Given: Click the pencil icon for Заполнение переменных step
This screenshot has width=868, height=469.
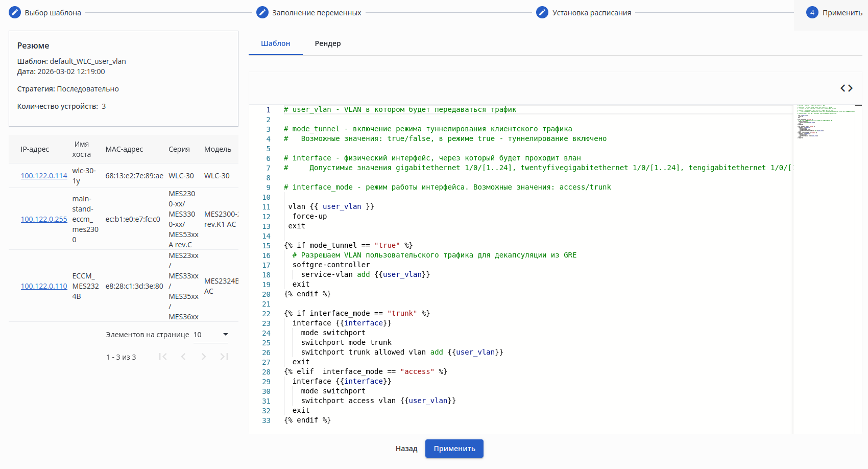Looking at the screenshot, I should [x=262, y=13].
